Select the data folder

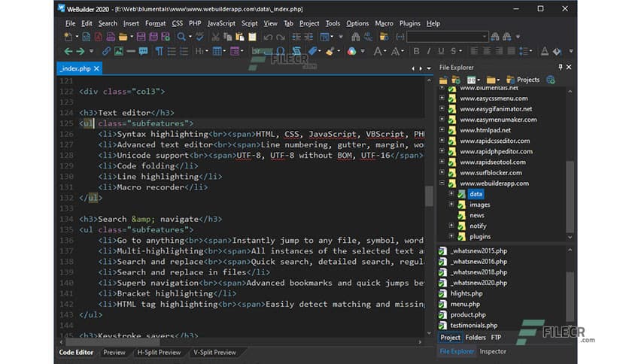coord(476,193)
